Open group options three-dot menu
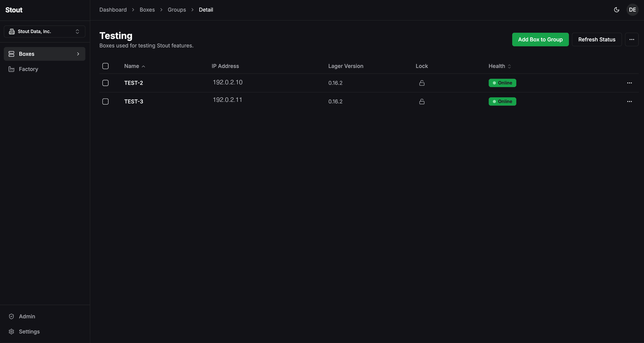This screenshot has height=343, width=644. click(632, 40)
